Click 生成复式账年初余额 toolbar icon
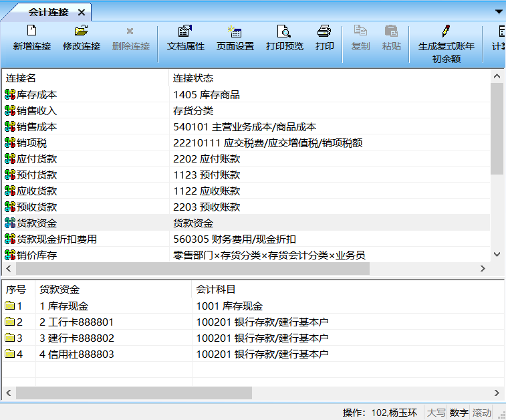506x420 pixels. [x=446, y=31]
